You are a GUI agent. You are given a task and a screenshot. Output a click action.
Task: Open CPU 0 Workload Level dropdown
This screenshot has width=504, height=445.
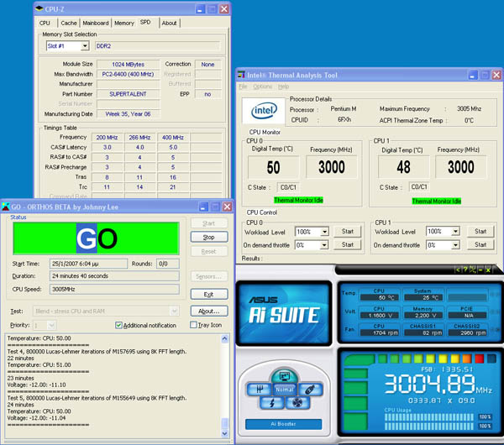point(324,232)
